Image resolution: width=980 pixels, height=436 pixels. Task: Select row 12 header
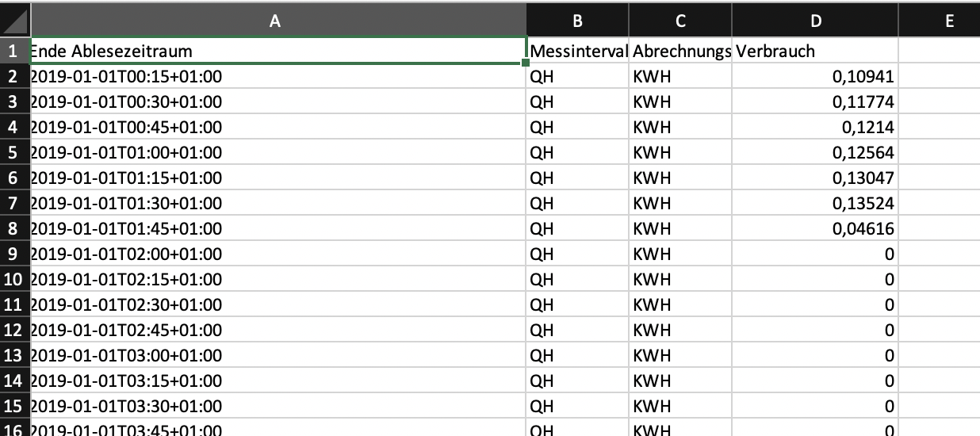point(14,330)
